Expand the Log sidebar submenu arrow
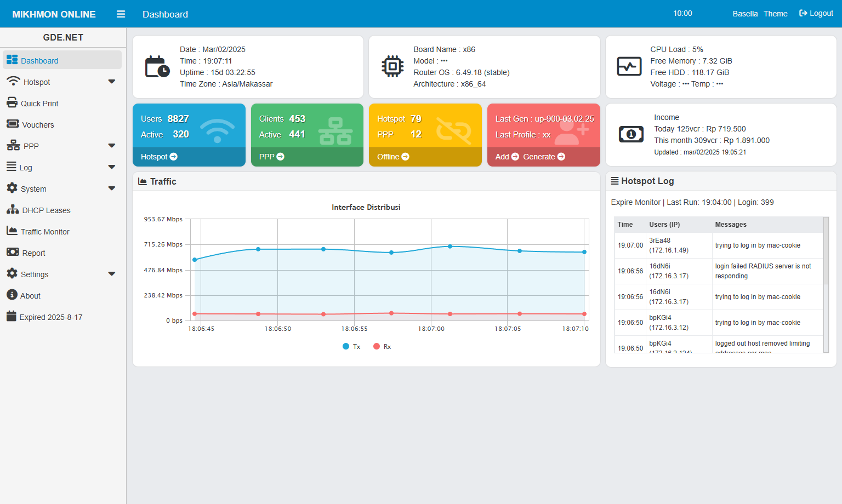This screenshot has height=504, width=842. point(112,167)
